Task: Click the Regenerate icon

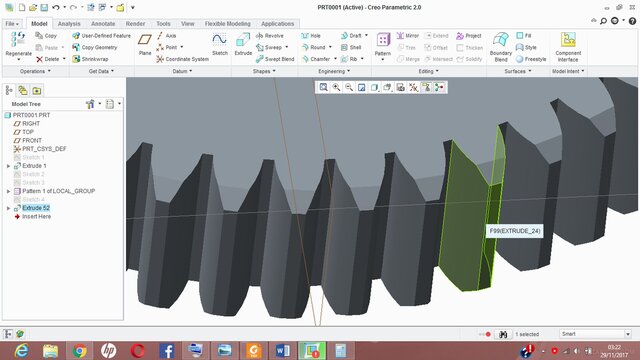Action: click(x=18, y=39)
